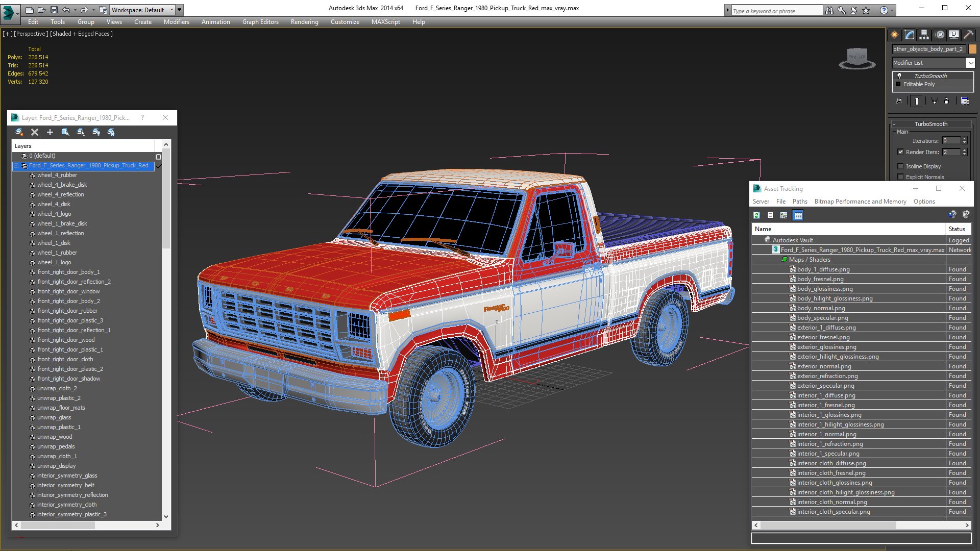The width and height of the screenshot is (980, 551).
Task: Open the Modifiers menu
Action: pos(177,22)
